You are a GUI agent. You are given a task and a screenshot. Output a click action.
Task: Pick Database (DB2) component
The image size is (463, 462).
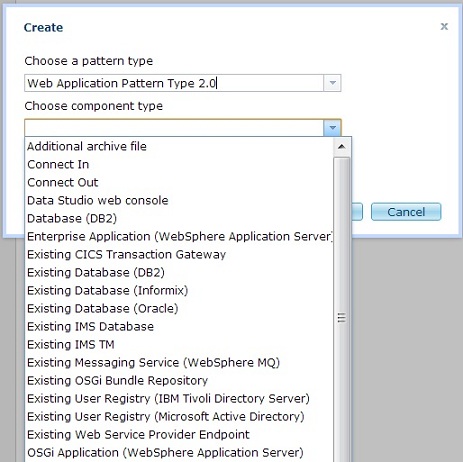click(x=179, y=218)
